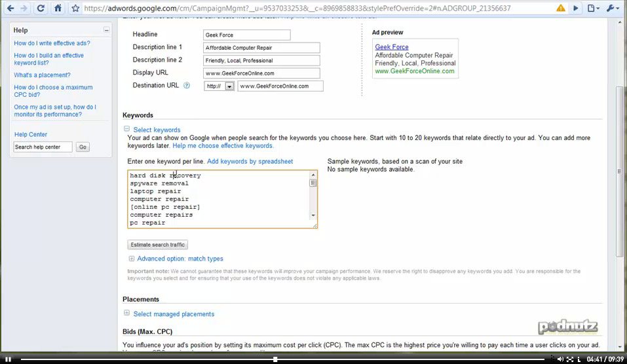Click keywords box scroll down arrow

click(313, 215)
